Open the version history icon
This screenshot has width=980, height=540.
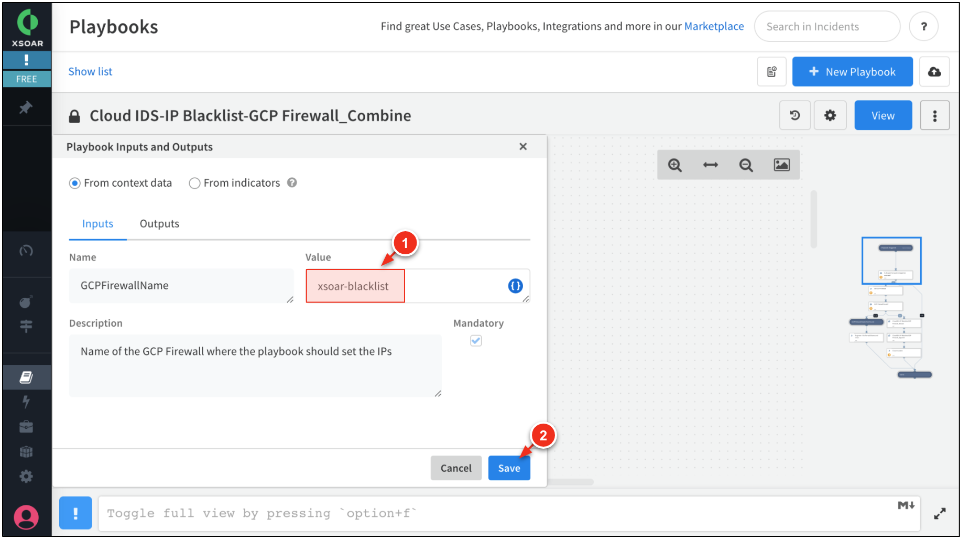click(x=794, y=115)
